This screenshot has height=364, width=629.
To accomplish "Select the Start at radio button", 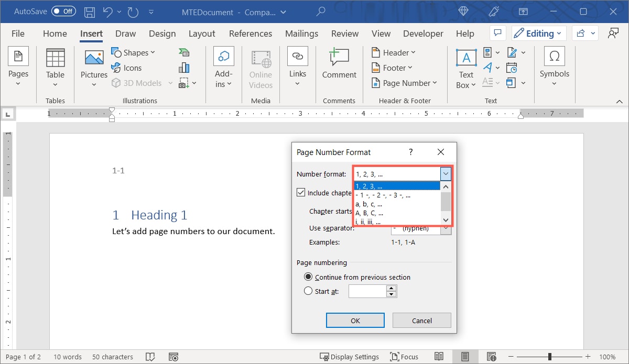I will pos(308,291).
